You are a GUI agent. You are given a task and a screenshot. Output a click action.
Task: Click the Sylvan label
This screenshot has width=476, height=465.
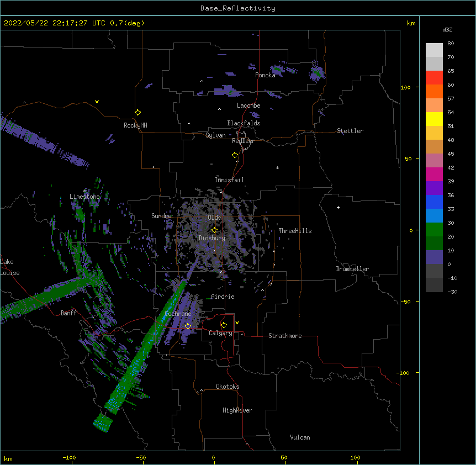pos(215,135)
